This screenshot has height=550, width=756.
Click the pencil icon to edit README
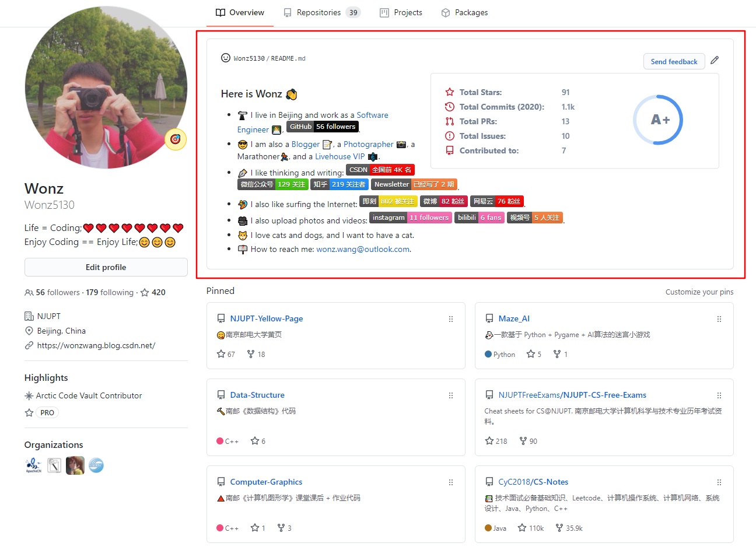point(715,60)
